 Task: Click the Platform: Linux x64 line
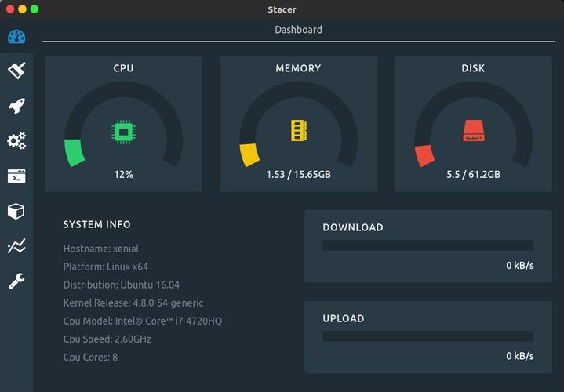click(106, 267)
